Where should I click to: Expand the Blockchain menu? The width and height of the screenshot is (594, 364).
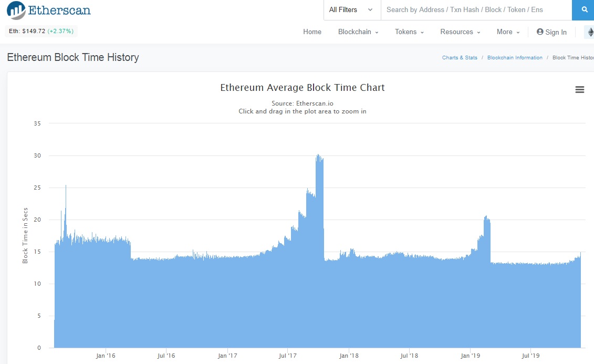(358, 32)
